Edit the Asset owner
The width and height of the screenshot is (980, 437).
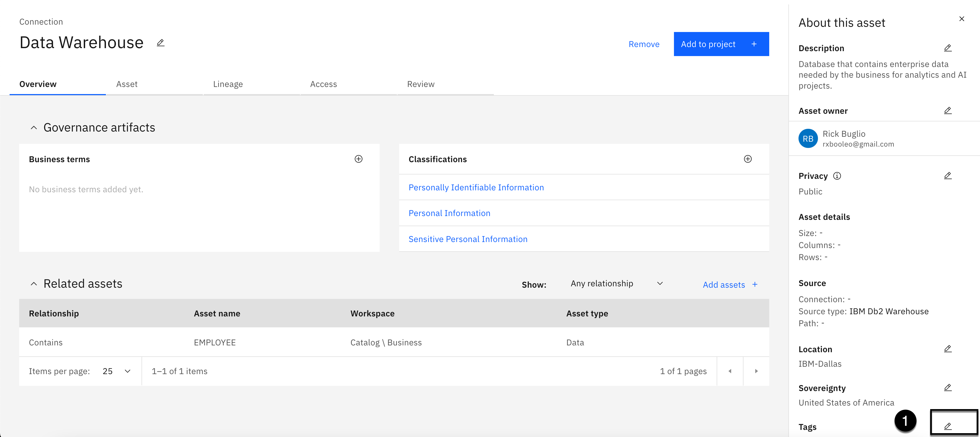[947, 110]
